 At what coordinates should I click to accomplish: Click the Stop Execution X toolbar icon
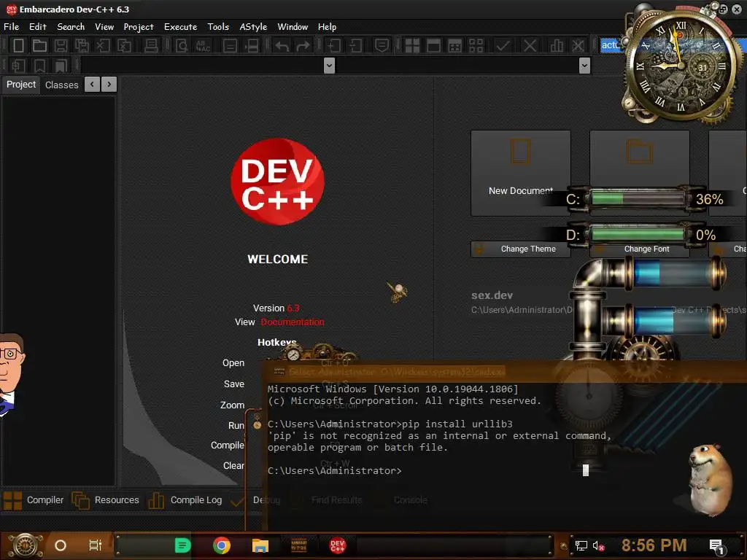coord(530,46)
